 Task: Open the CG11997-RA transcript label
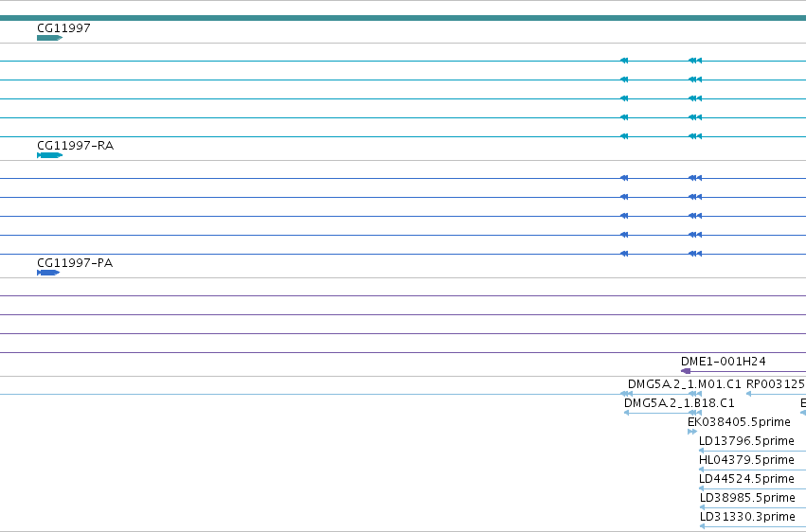[76, 146]
